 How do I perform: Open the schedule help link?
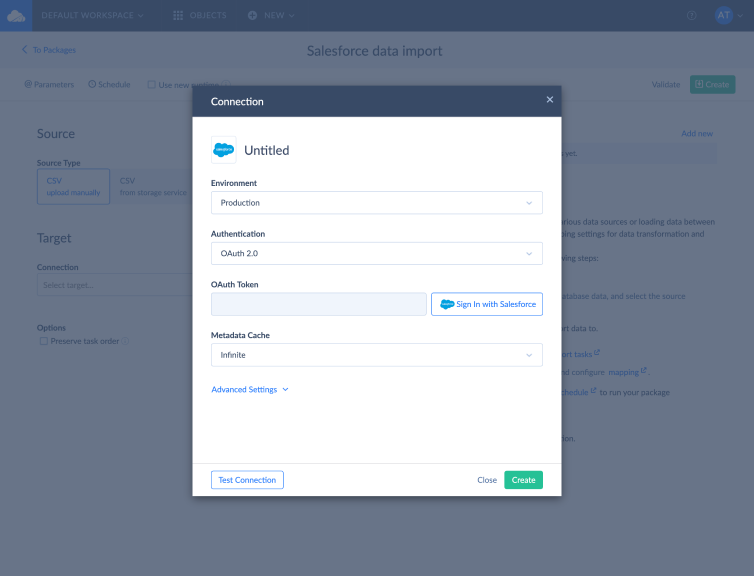(x=579, y=392)
